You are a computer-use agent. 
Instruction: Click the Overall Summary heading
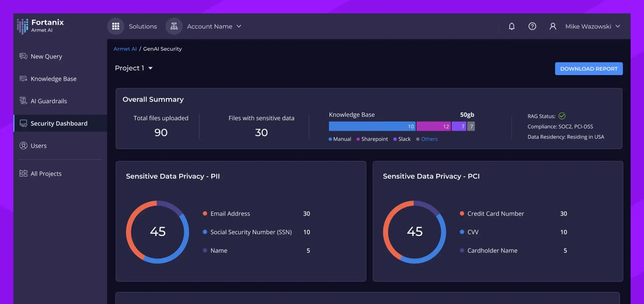[153, 99]
